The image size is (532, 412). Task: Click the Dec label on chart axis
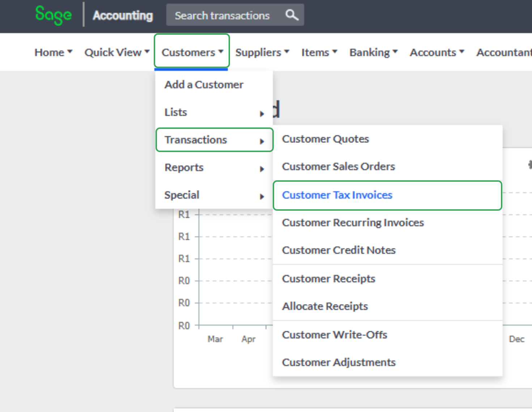coord(516,339)
